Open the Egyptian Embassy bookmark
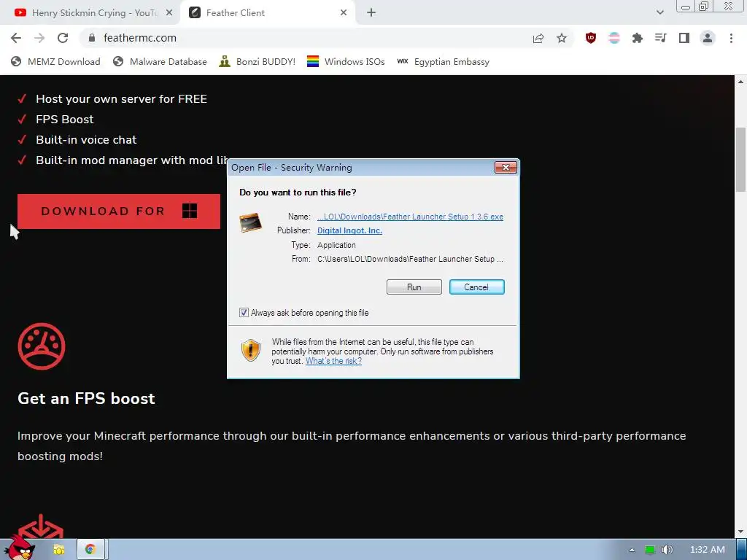The height and width of the screenshot is (560, 747). [443, 62]
